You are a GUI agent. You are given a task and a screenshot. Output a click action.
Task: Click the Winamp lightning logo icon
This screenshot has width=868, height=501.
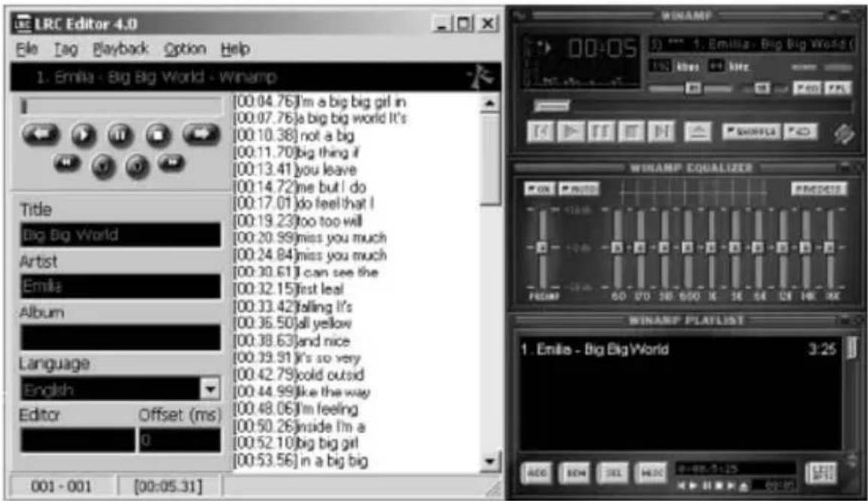[843, 134]
